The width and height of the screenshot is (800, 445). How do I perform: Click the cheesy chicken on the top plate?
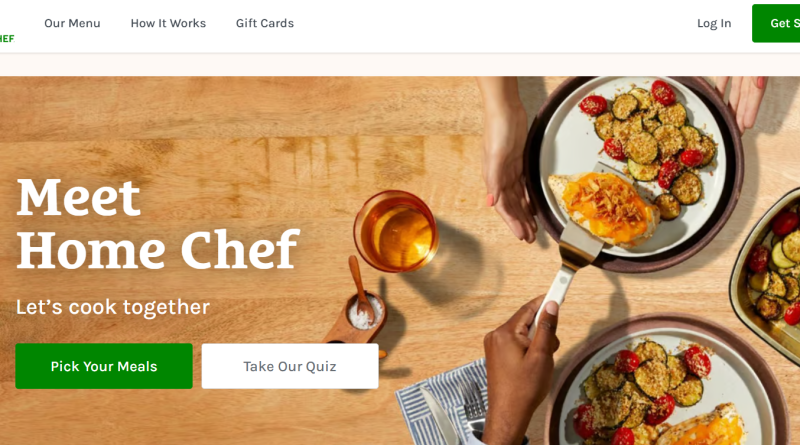602,207
